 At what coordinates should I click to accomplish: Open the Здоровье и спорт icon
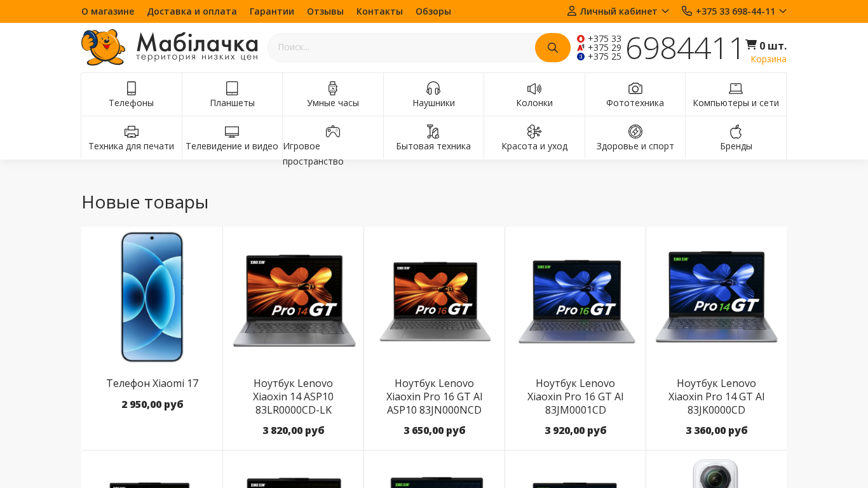click(x=635, y=132)
